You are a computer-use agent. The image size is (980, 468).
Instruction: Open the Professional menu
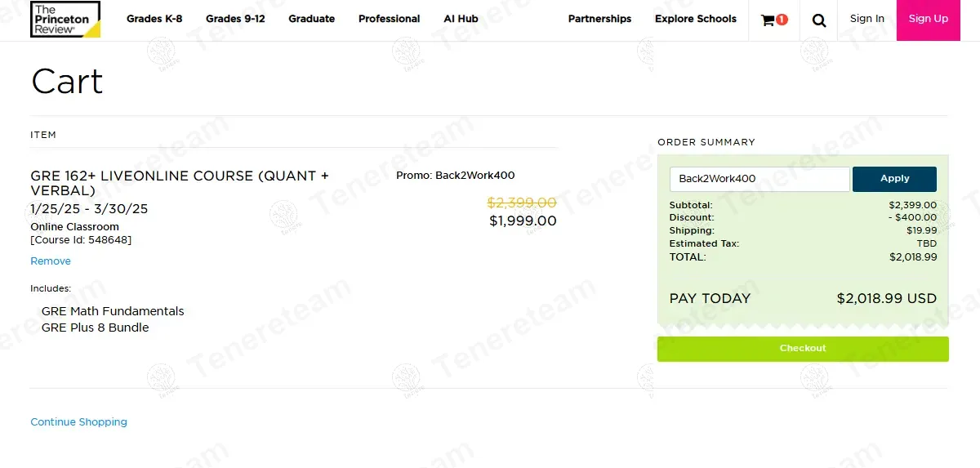(389, 19)
